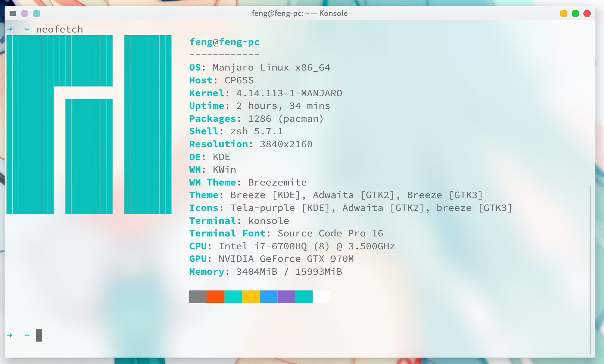The height and width of the screenshot is (364, 604).
Task: Select the yellow swatch in the color palette
Action: 251,297
